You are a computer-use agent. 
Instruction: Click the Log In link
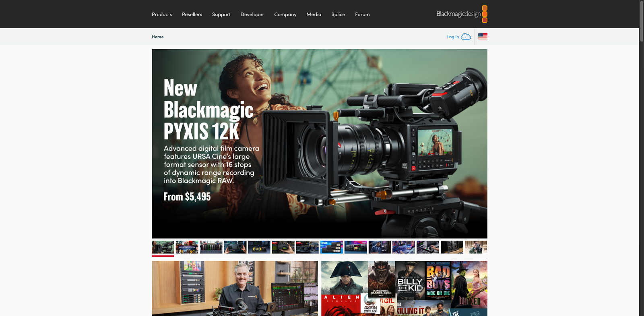coord(453,37)
